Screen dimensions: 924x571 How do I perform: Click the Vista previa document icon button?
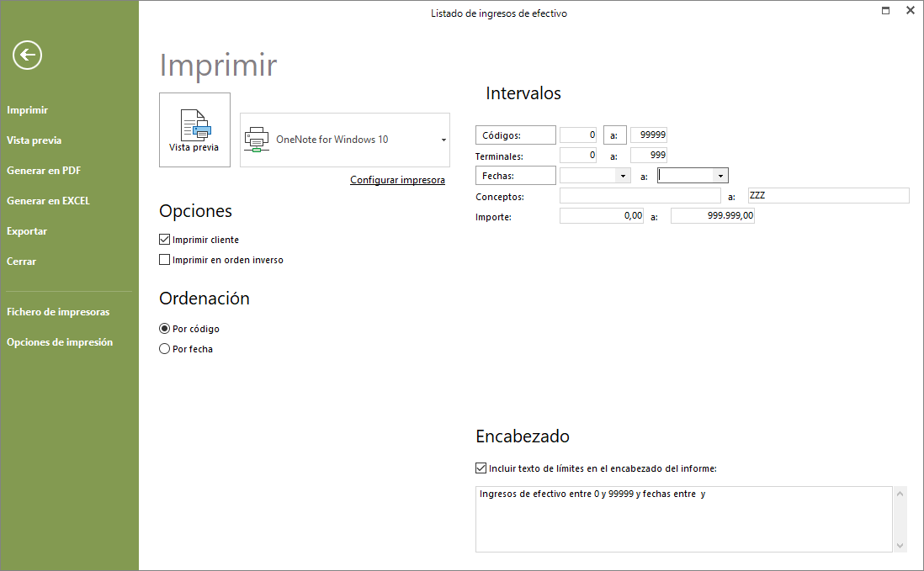coord(194,130)
